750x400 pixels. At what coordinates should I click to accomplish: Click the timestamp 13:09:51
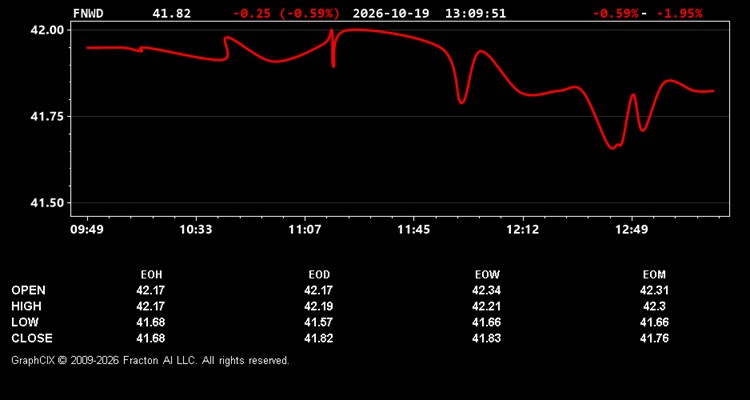click(x=475, y=13)
